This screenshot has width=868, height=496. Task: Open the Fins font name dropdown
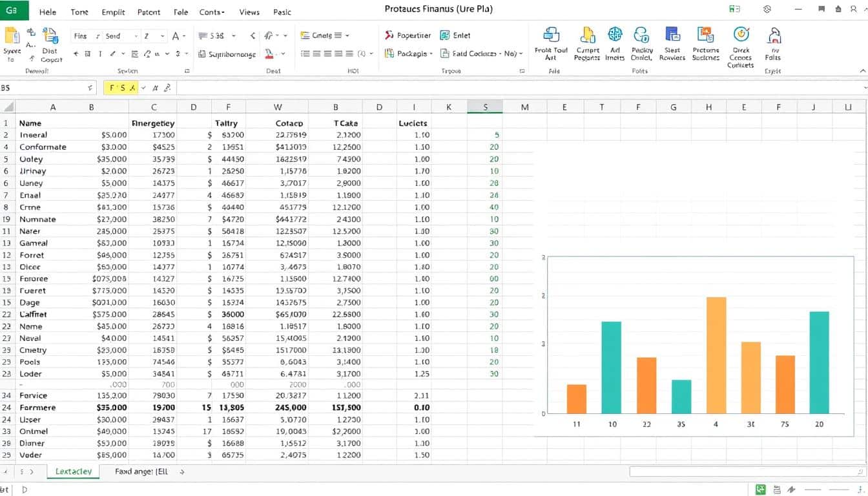[x=98, y=36]
